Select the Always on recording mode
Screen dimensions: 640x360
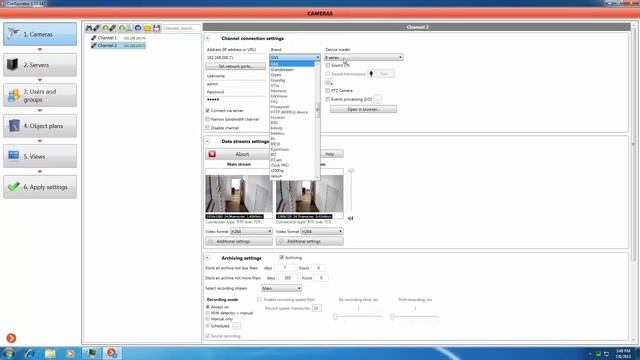coord(207,307)
